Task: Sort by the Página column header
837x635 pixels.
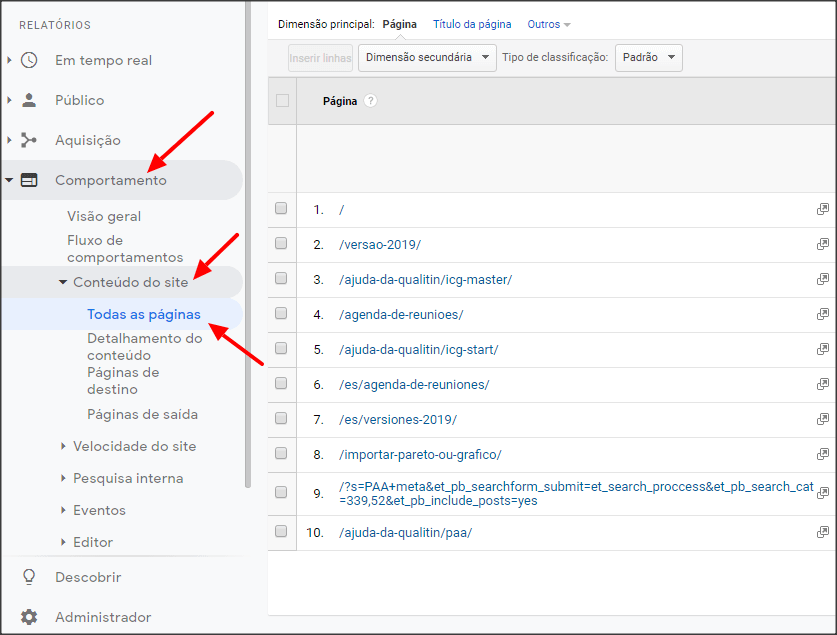Action: [340, 101]
